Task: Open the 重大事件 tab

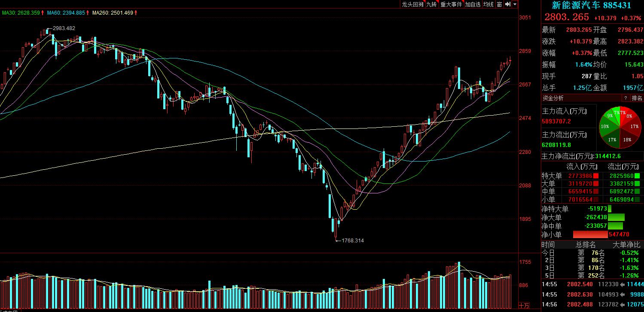Action: pos(451,4)
